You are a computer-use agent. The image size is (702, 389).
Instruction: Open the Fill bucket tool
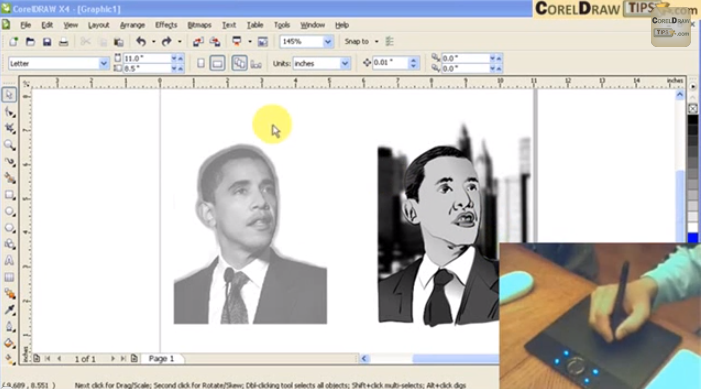[x=9, y=344]
